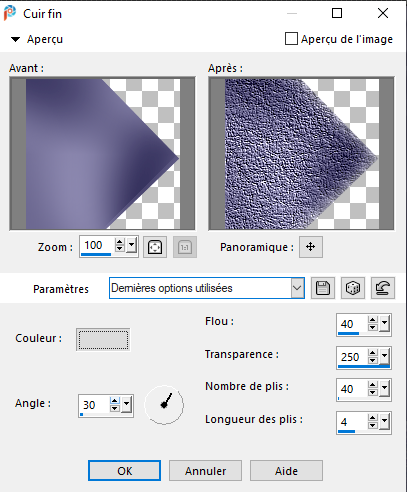Open the Transparence slider dropdown arrow

384,357
